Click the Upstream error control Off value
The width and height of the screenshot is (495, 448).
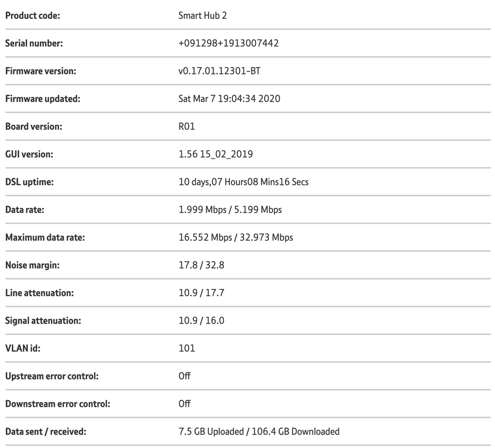click(184, 376)
